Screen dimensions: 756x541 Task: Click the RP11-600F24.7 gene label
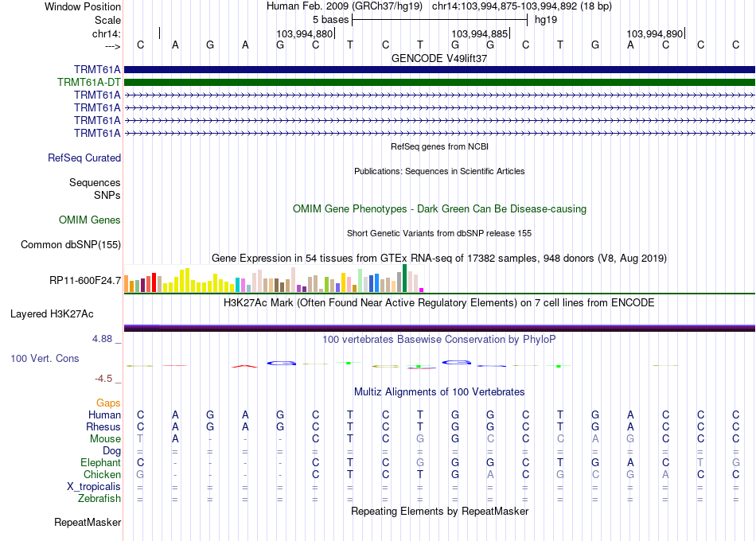(x=85, y=280)
